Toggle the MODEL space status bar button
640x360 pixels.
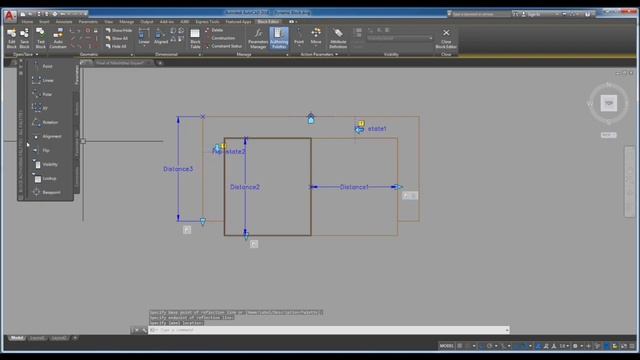(x=446, y=346)
